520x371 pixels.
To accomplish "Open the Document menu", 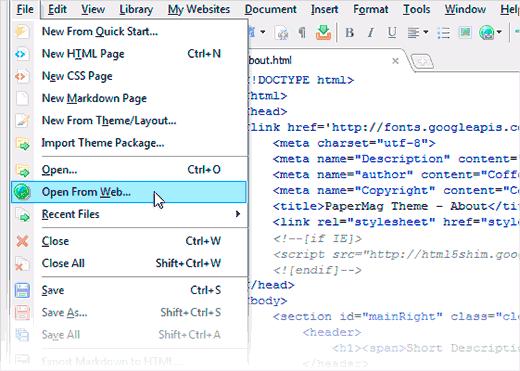I will coord(270,9).
